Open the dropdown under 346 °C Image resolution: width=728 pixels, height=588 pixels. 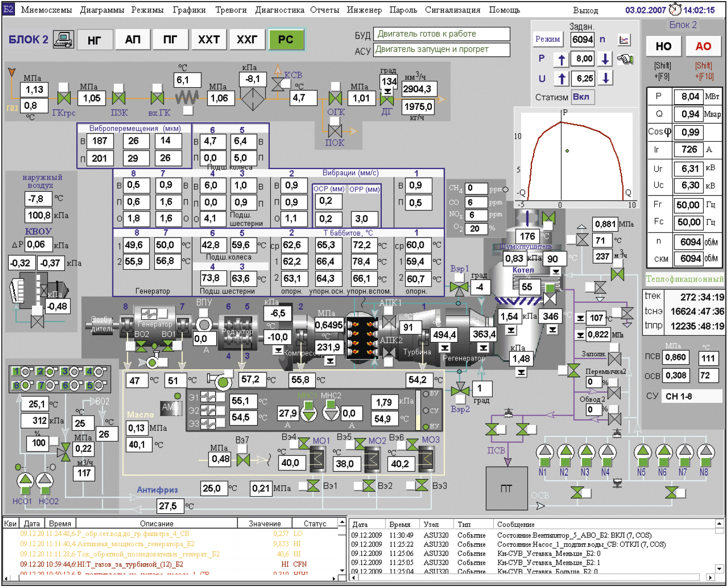tap(552, 330)
